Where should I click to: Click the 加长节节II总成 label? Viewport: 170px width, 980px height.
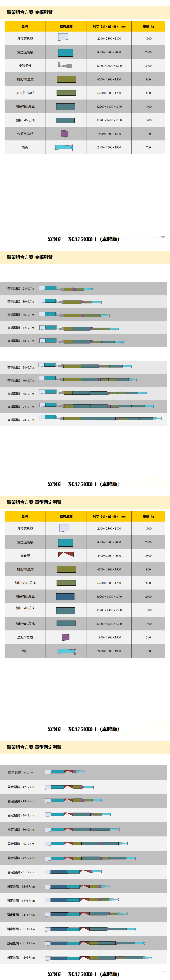click(25, 583)
